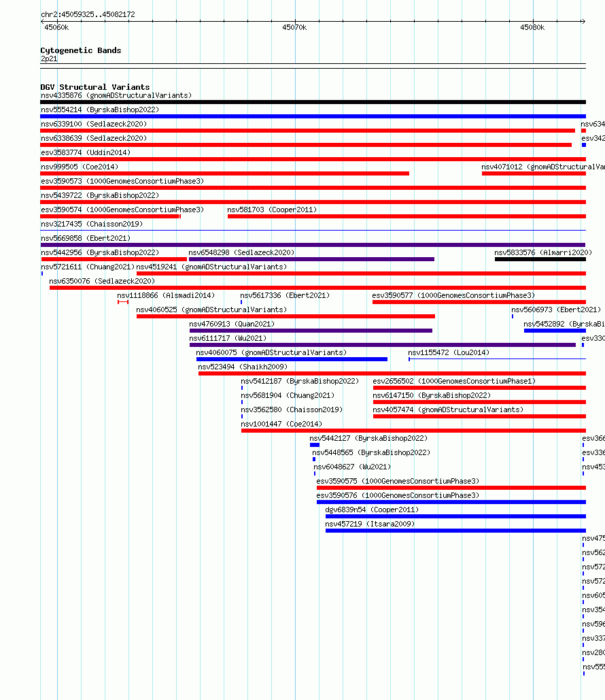Select esv2656502 1000GenomesConsortiumPhase1 label
The width and height of the screenshot is (605, 700).
coord(454,381)
